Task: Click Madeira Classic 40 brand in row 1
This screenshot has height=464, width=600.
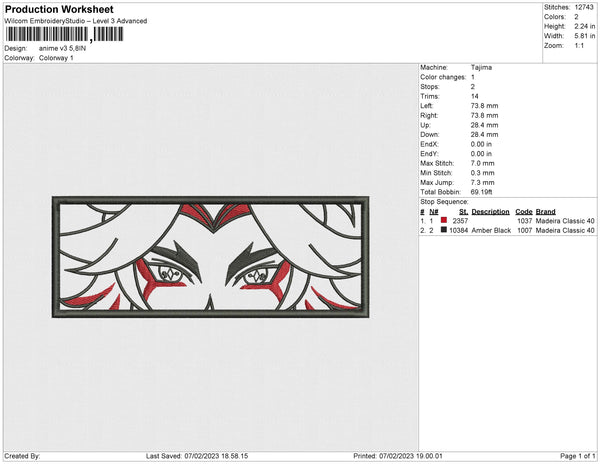Action: (565, 221)
